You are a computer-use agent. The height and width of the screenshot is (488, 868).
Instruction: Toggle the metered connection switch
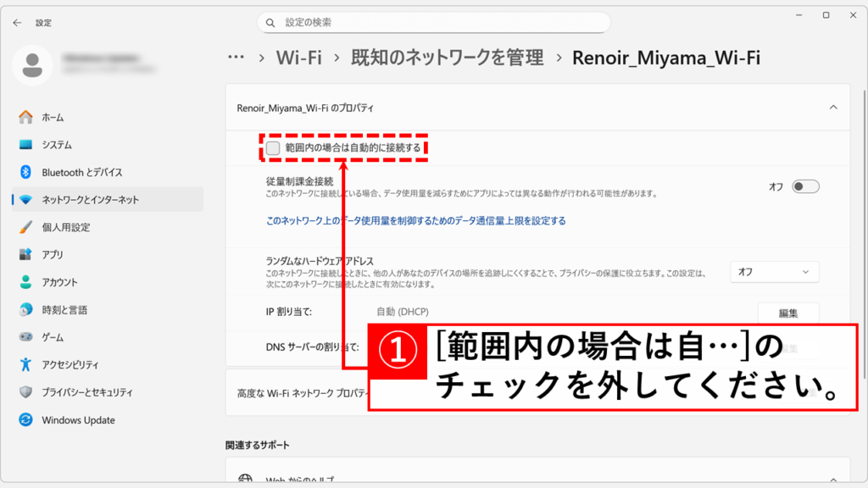(x=805, y=186)
